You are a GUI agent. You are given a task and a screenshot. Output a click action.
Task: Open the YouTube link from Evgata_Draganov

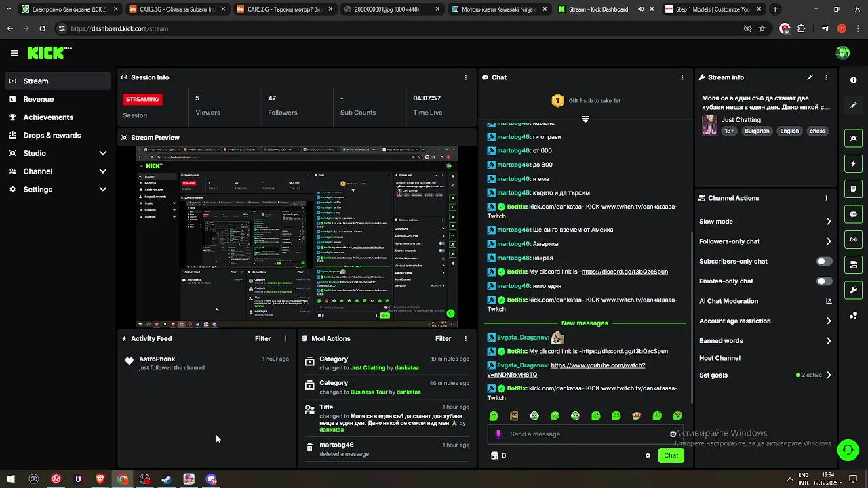point(566,370)
